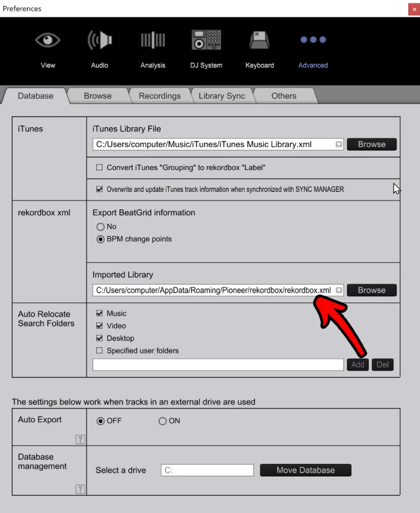Open the View preferences eye icon
This screenshot has height=513, width=420.
point(48,40)
